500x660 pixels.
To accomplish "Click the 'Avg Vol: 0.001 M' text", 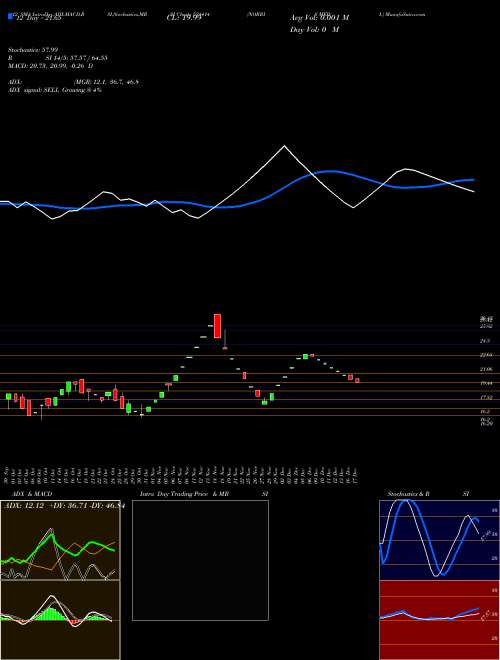I will (x=320, y=18).
